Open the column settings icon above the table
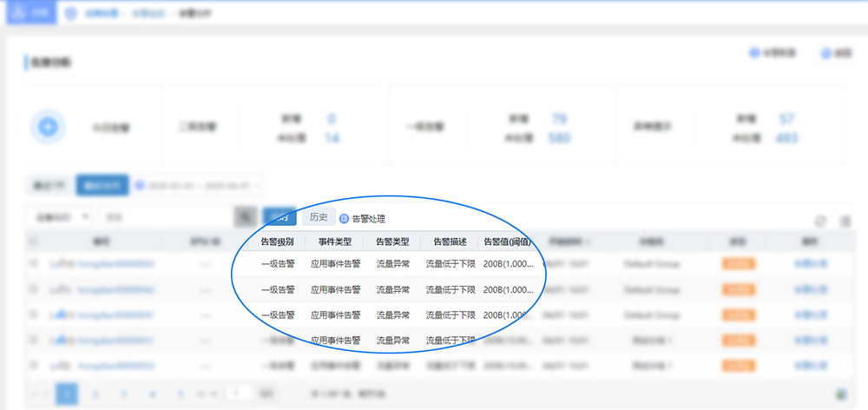This screenshot has width=868, height=410. click(845, 222)
